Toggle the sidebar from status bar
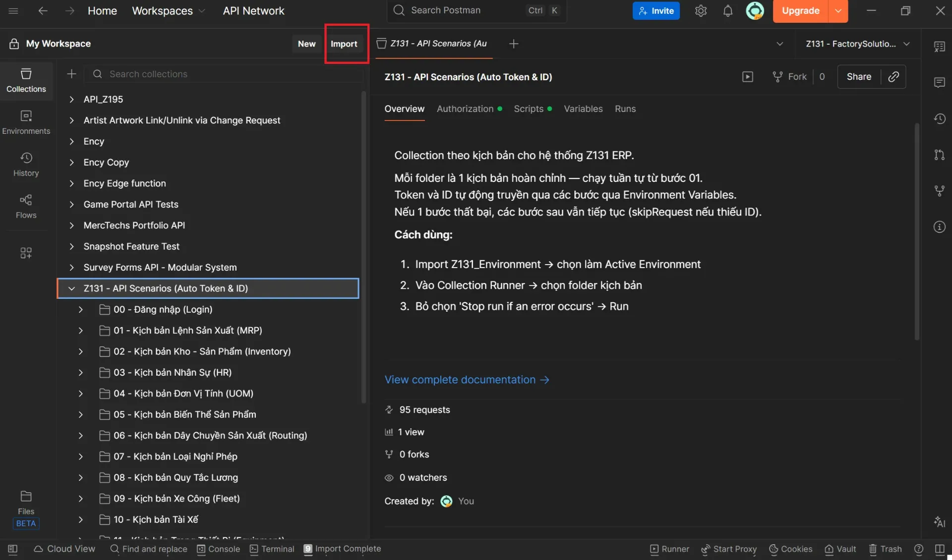Screen dimensions: 952x560 [13, 549]
